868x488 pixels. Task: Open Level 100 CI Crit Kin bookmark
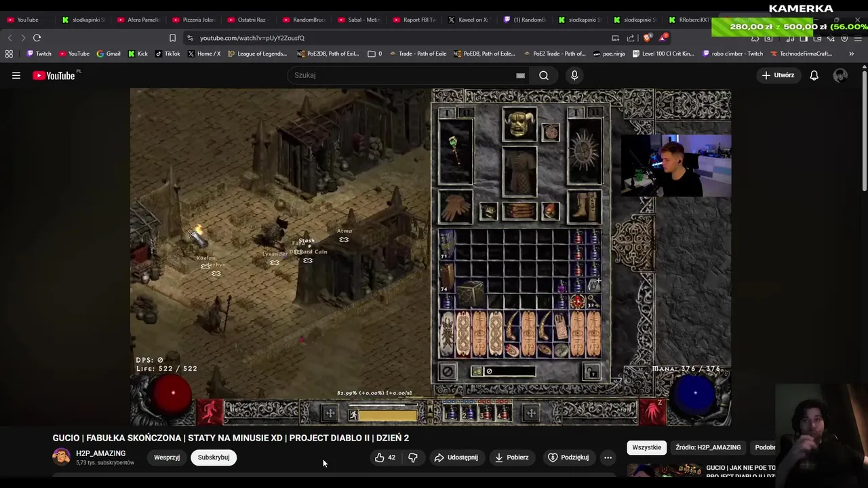[x=663, y=54]
